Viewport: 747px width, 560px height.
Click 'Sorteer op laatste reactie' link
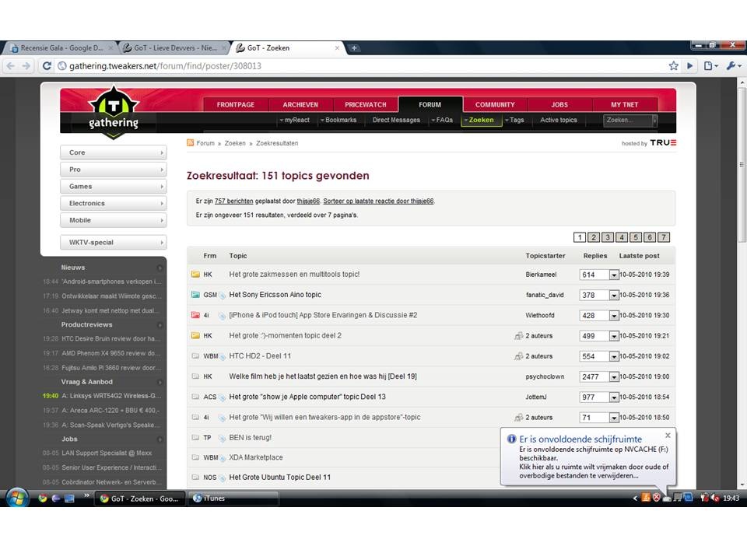(x=378, y=201)
